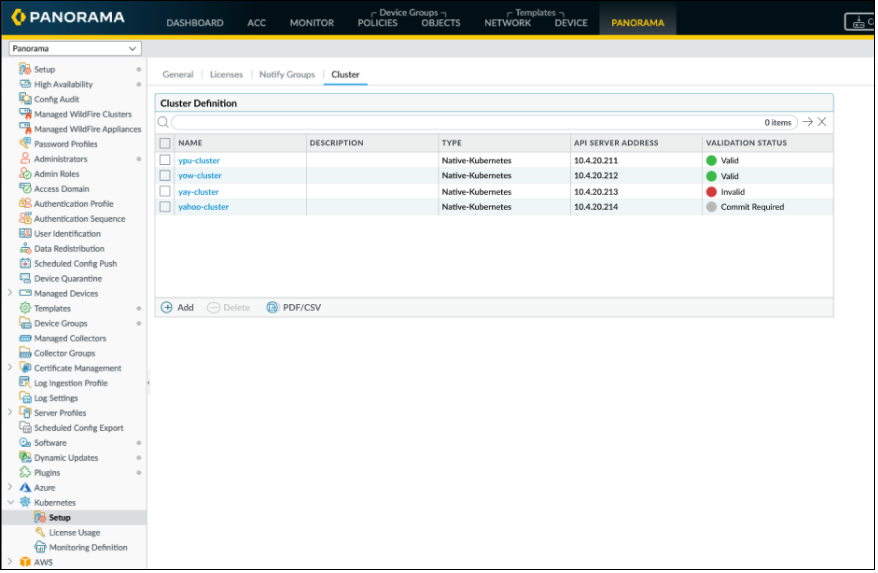The width and height of the screenshot is (878, 573).
Task: Open the Panorama context dropdown
Action: [75, 48]
